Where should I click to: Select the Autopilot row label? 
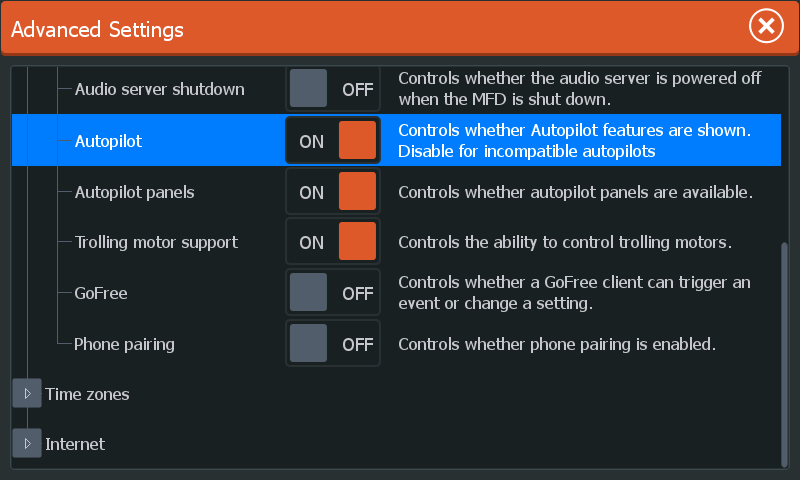pos(108,141)
